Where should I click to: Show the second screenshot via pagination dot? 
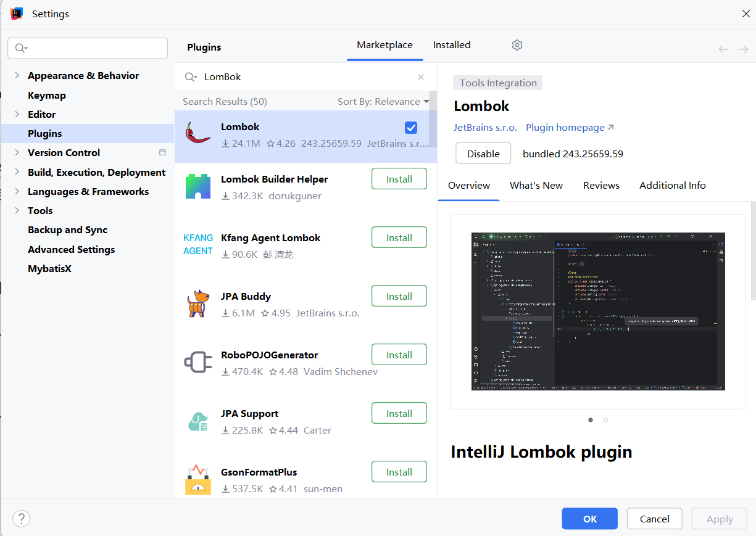[605, 419]
